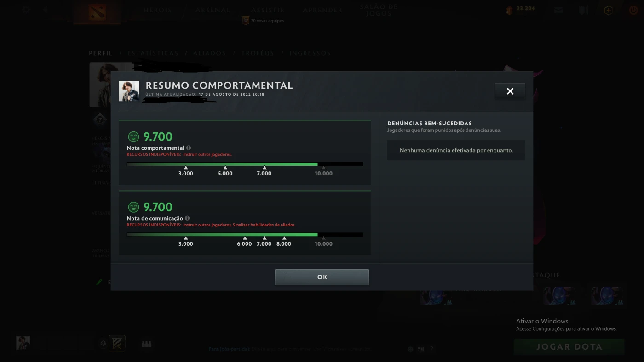Click the info icon beside Nota de comunicação
Screen dimensions: 644x362
point(187,218)
